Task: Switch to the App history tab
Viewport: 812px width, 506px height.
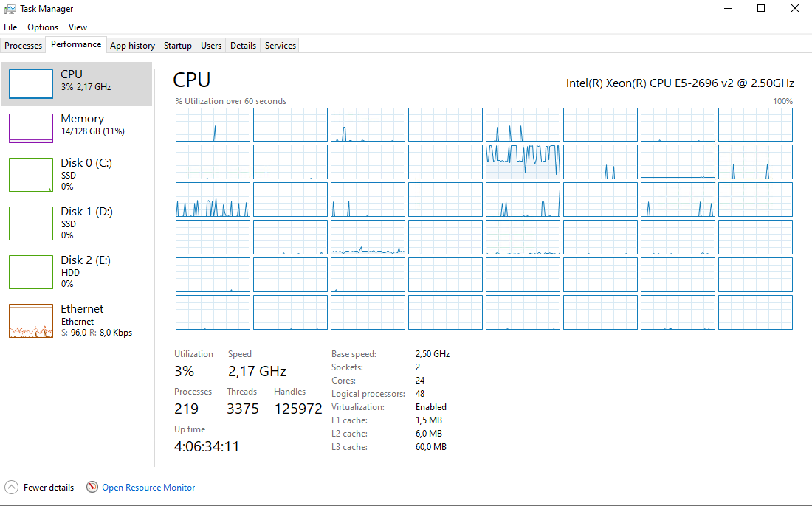Action: tap(132, 45)
